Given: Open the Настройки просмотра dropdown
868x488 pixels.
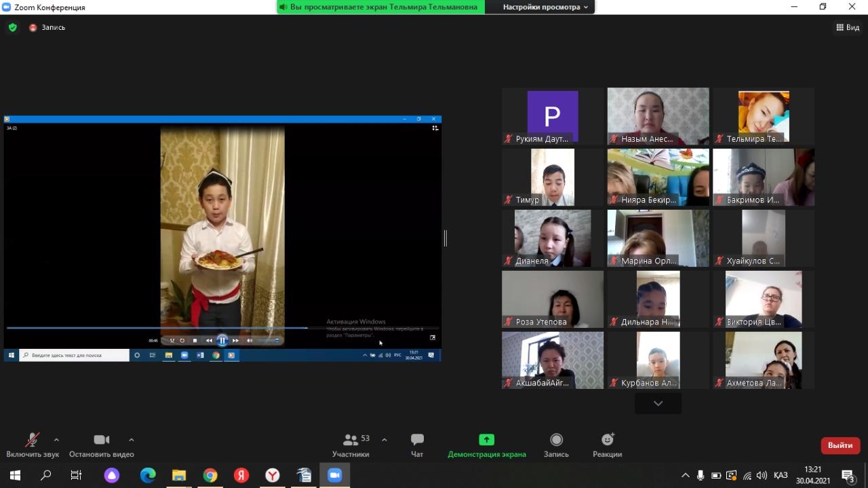Looking at the screenshot, I should (x=545, y=7).
